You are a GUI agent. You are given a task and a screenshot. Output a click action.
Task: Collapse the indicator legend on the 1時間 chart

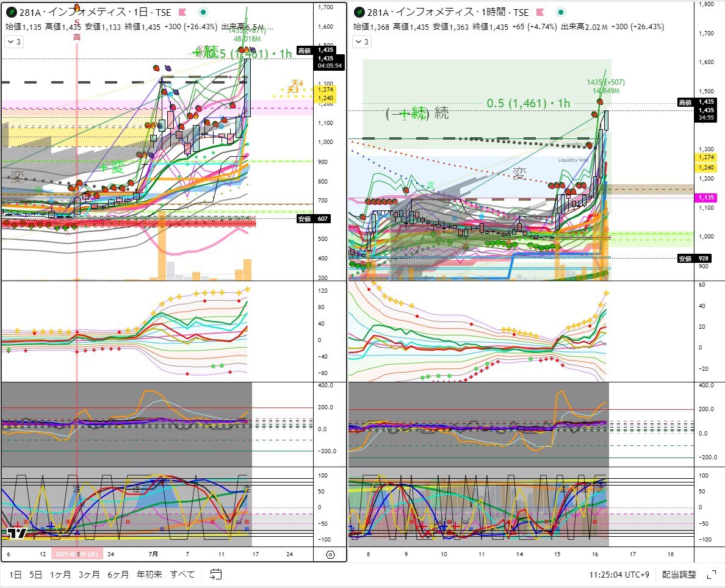click(x=362, y=41)
